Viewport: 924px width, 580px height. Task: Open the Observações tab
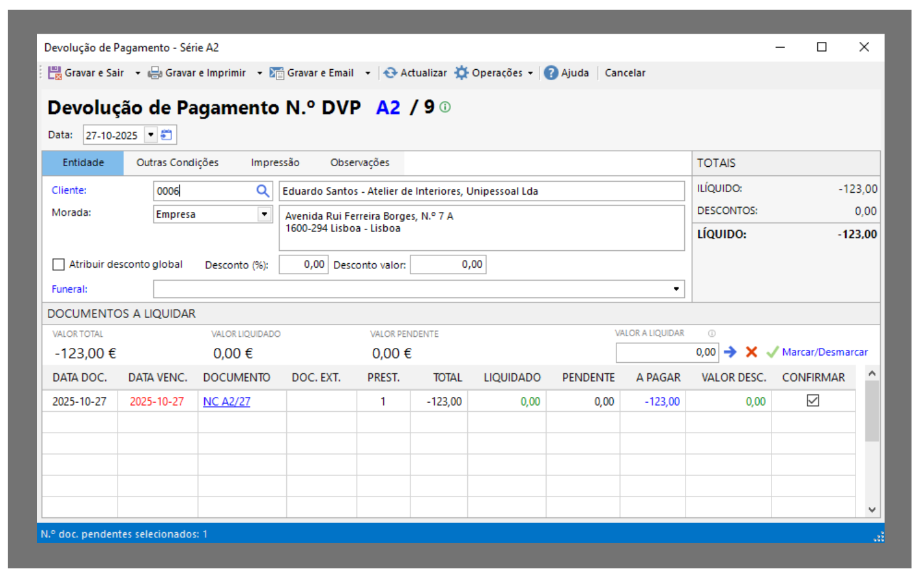pyautogui.click(x=360, y=163)
